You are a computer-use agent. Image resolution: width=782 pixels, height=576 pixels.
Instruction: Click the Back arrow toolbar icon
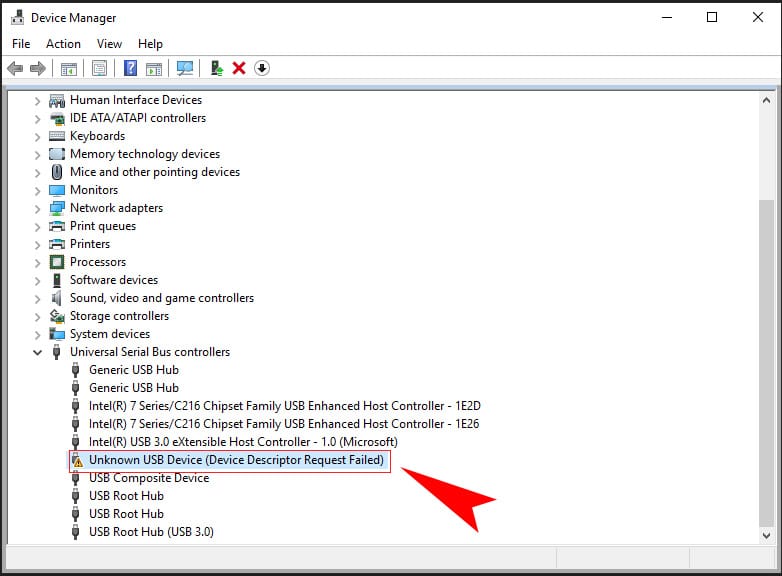[x=15, y=68]
